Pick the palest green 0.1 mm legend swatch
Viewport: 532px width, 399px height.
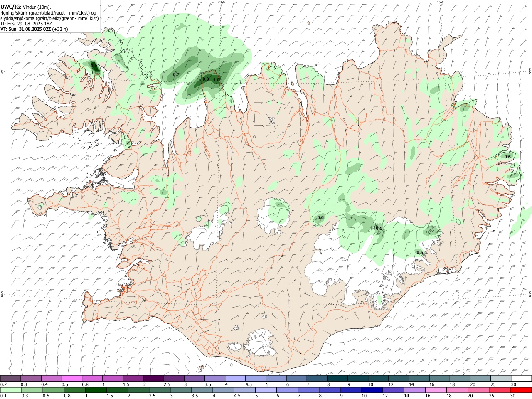point(11,390)
